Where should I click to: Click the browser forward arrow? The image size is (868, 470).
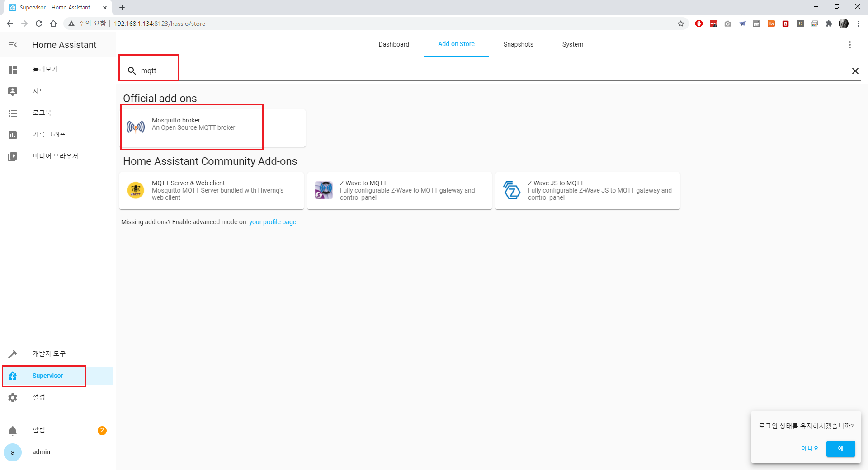click(24, 23)
